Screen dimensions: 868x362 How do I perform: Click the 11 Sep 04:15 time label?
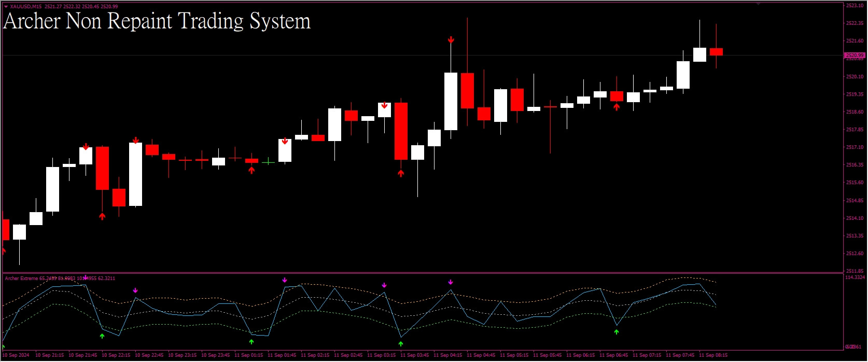click(x=447, y=355)
